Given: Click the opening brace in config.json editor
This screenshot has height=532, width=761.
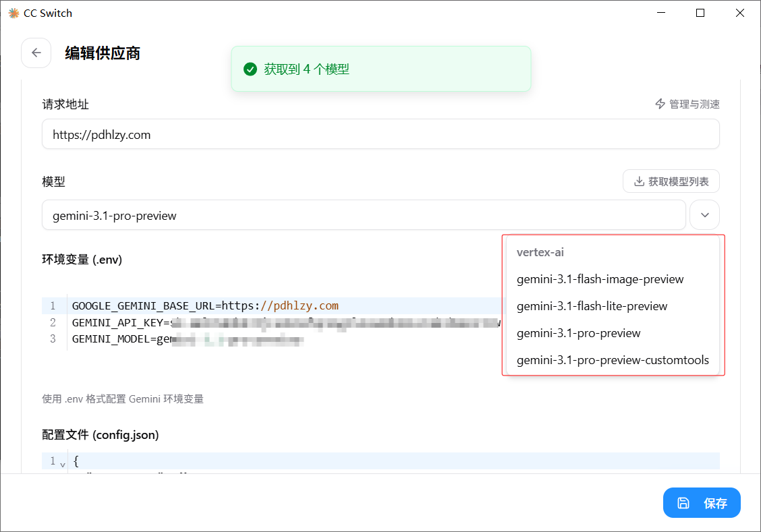Looking at the screenshot, I should 76,461.
